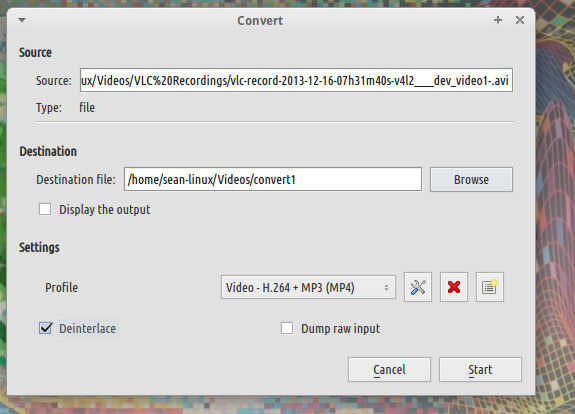The width and height of the screenshot is (575, 414).
Task: Open the Profile dropdown Video - H.264 + MP3
Action: click(x=308, y=287)
